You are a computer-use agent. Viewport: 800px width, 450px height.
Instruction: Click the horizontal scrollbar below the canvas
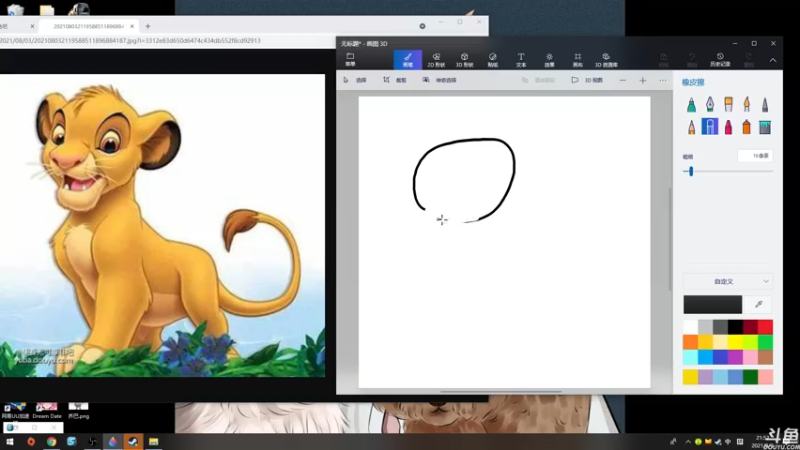pos(501,392)
